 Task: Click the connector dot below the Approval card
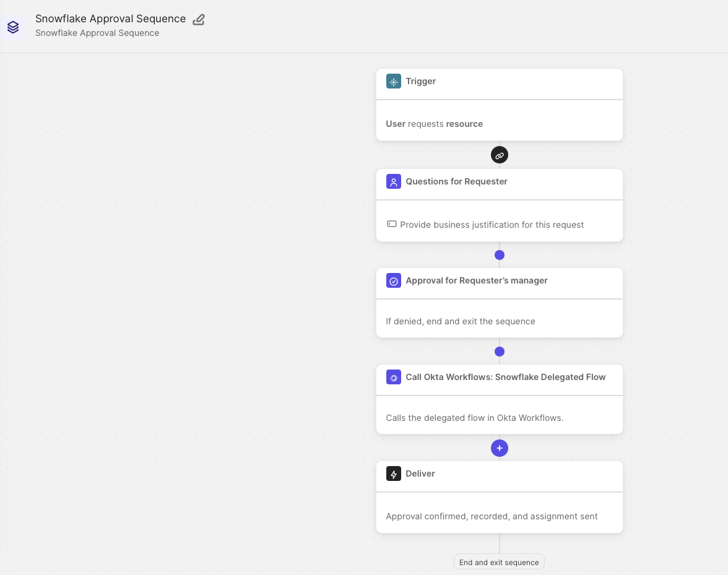coord(499,352)
